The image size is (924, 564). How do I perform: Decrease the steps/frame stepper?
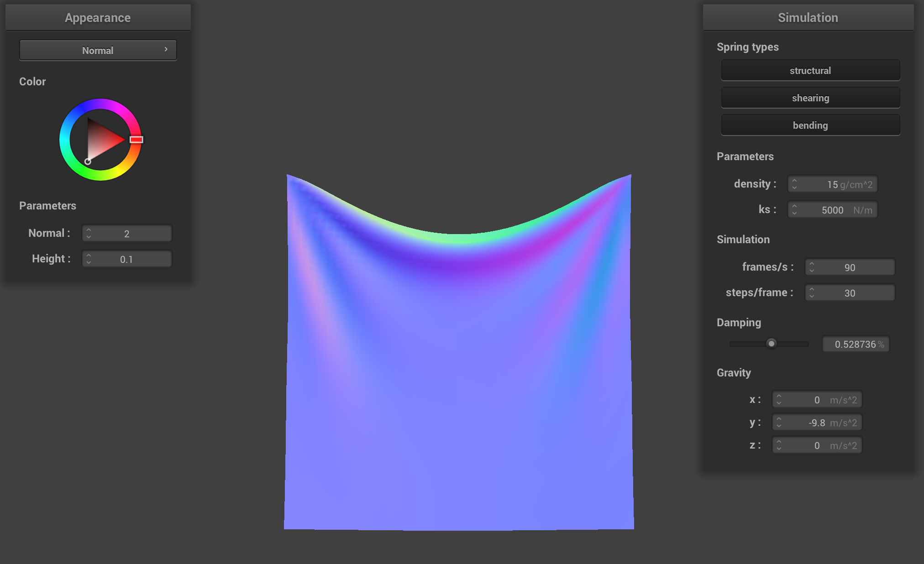pyautogui.click(x=812, y=296)
